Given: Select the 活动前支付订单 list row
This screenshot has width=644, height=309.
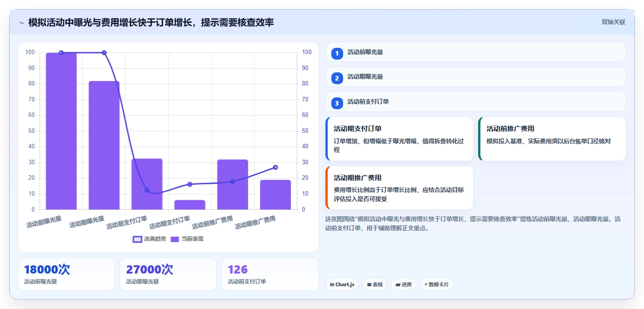Looking at the screenshot, I should [476, 102].
